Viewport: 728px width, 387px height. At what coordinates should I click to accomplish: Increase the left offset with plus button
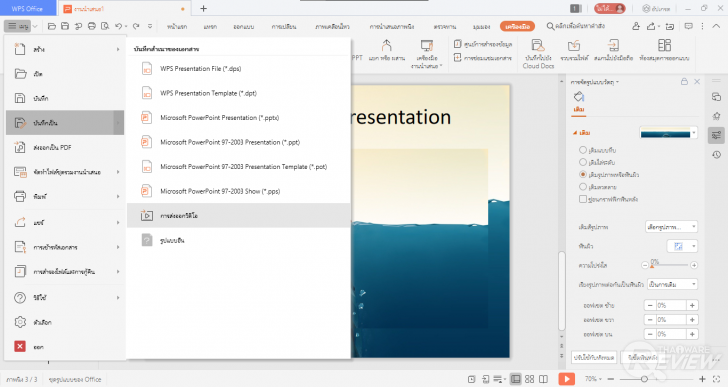click(x=692, y=305)
